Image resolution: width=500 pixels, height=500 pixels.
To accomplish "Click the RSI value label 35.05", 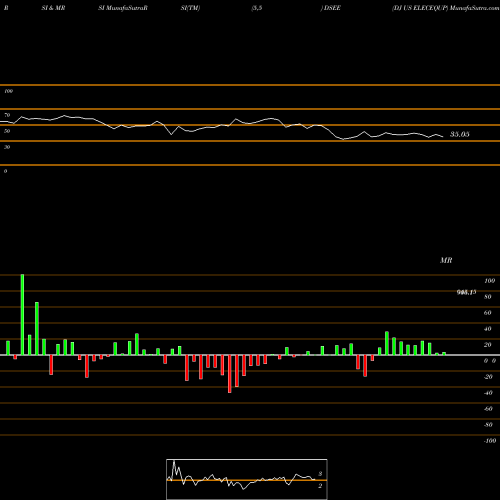I will tap(460, 134).
